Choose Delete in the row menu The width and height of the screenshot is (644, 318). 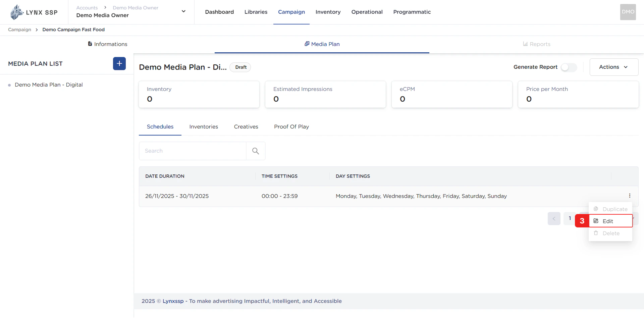click(x=610, y=233)
